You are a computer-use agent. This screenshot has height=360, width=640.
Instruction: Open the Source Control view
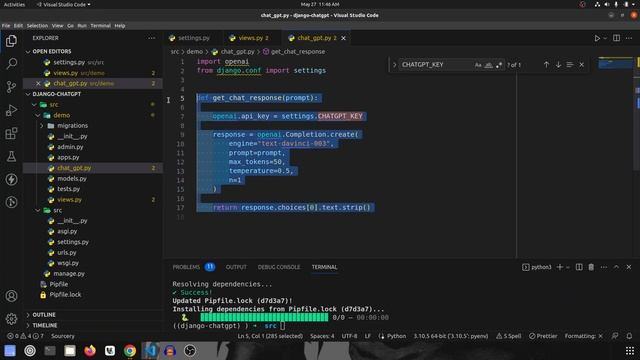tap(11, 87)
